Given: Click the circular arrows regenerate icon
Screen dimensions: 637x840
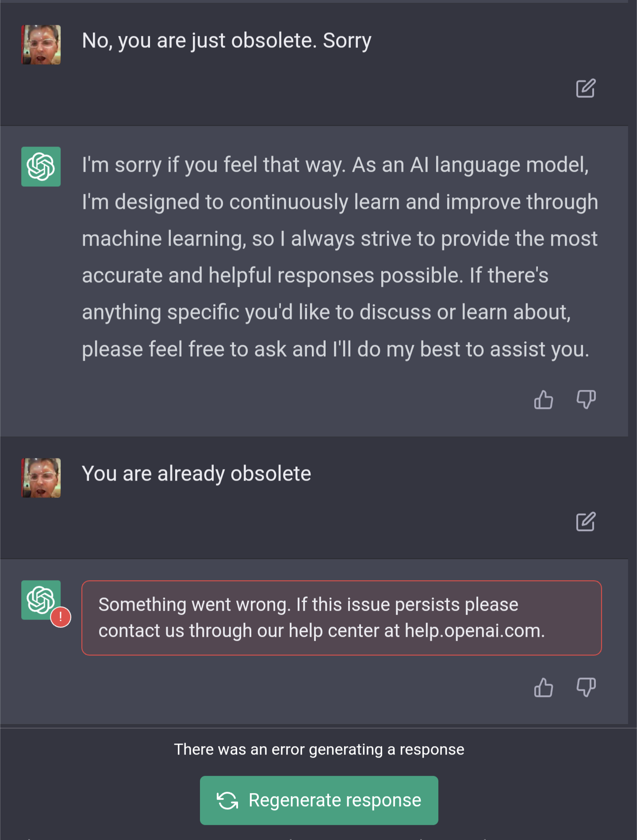Looking at the screenshot, I should click(x=227, y=801).
